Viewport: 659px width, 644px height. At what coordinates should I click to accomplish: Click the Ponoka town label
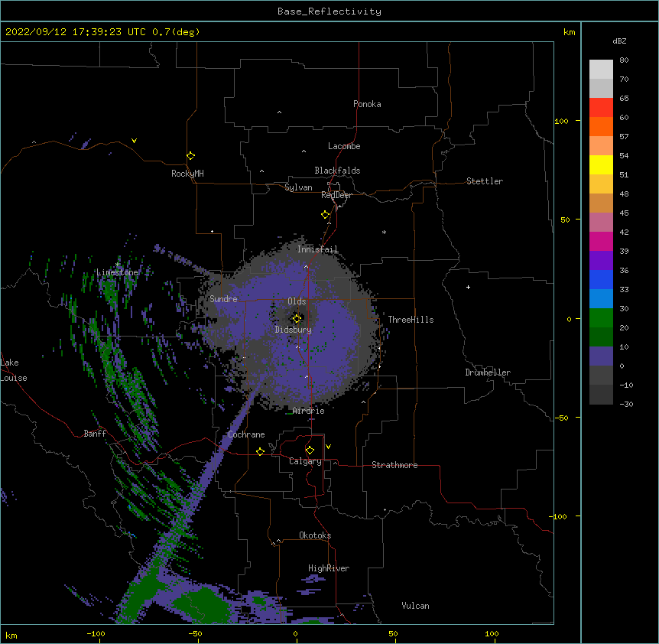(x=367, y=104)
